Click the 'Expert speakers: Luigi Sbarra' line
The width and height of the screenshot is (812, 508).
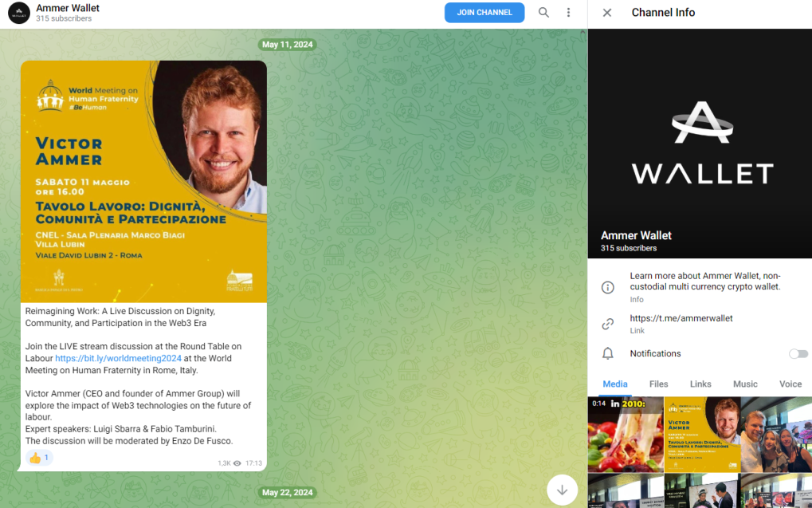pyautogui.click(x=120, y=429)
